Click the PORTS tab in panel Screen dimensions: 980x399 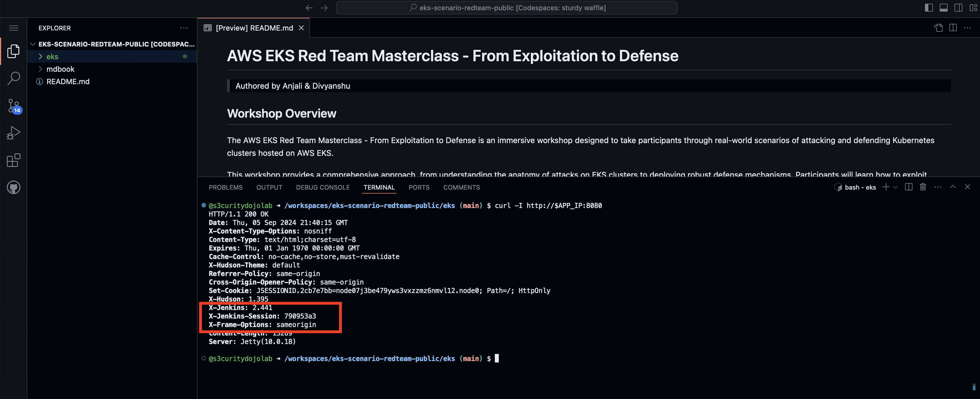[418, 187]
